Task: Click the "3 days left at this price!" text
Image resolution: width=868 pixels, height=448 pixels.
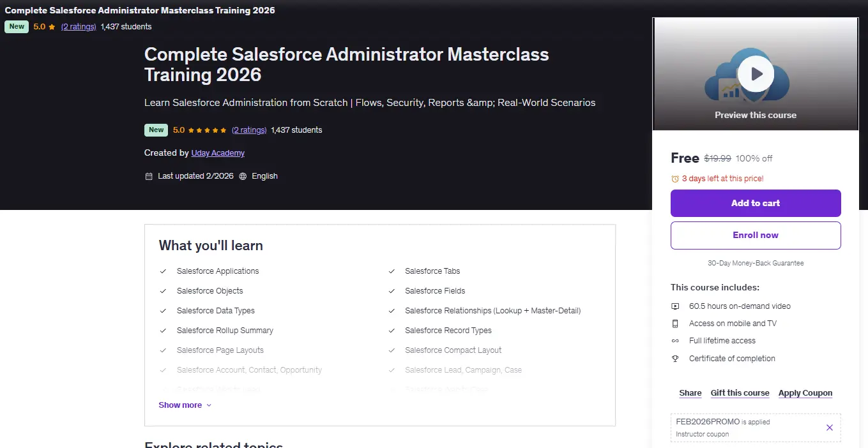Action: pyautogui.click(x=723, y=179)
